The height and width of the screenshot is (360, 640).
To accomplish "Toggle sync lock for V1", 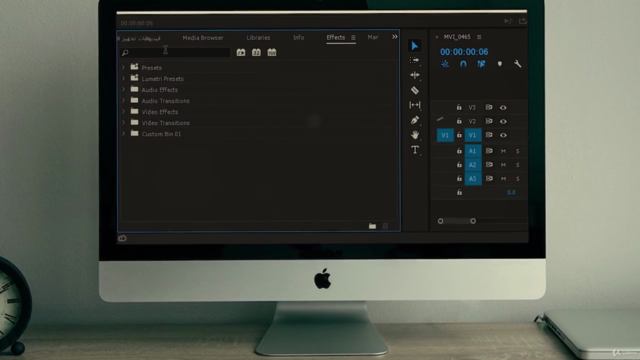I will click(x=489, y=135).
